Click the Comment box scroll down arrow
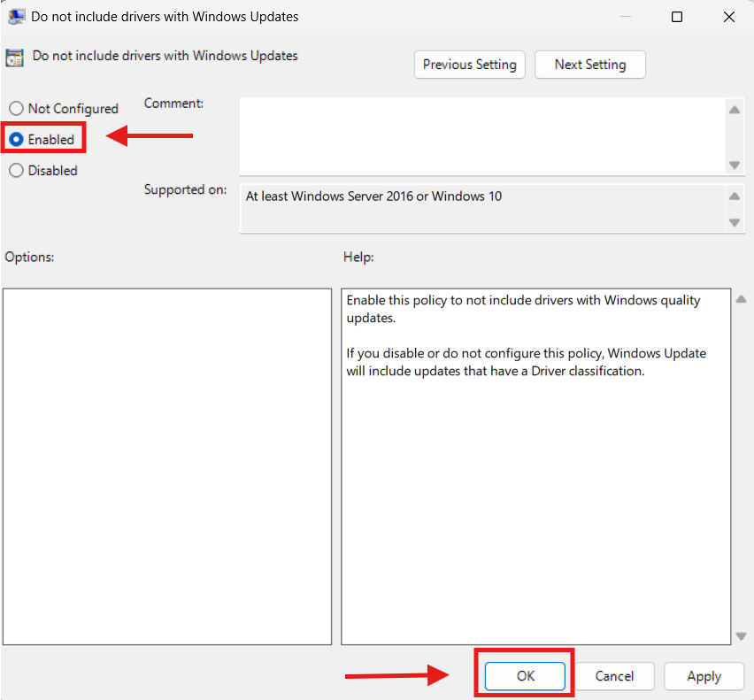The height and width of the screenshot is (700, 754). 735,165
